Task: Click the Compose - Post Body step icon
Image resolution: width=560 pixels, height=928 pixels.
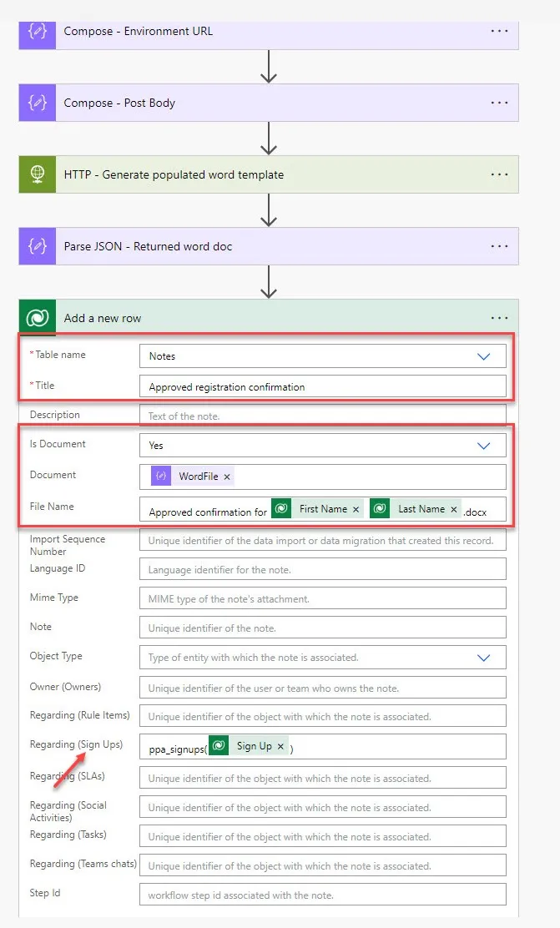Action: [38, 103]
